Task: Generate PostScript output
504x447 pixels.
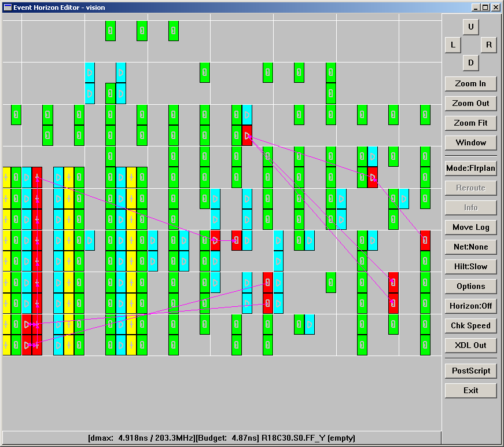Action: (x=470, y=371)
